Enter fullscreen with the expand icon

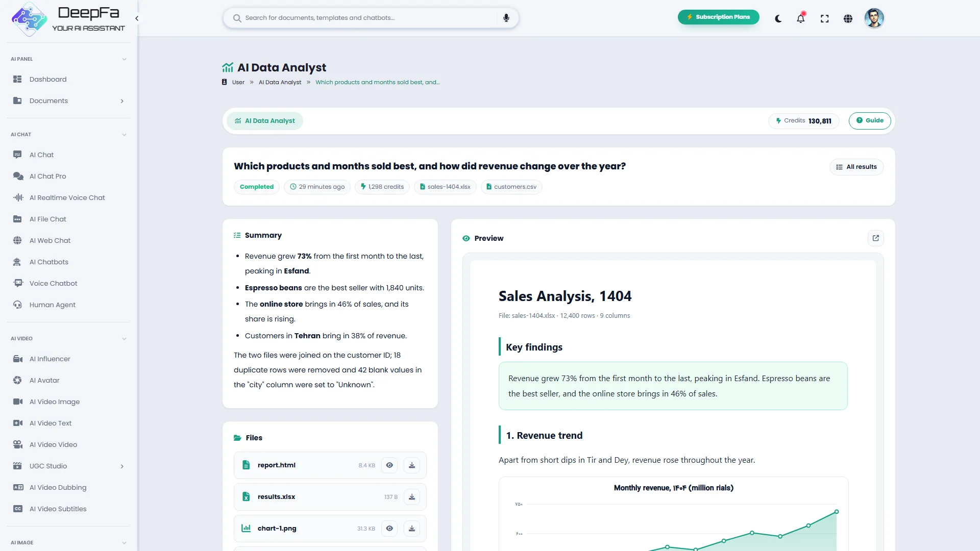pyautogui.click(x=824, y=19)
